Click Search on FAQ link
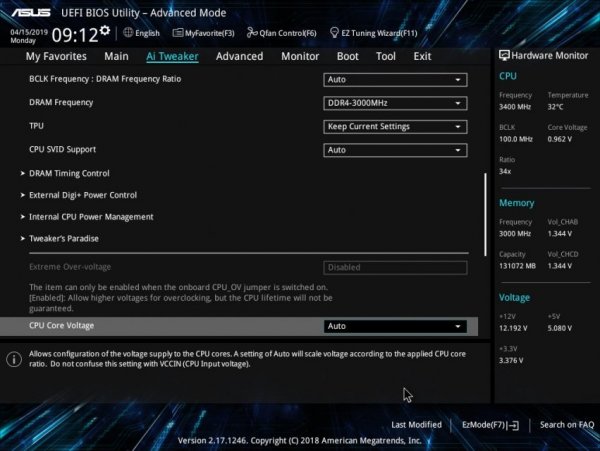Viewport: 600px width, 451px height. tap(567, 425)
